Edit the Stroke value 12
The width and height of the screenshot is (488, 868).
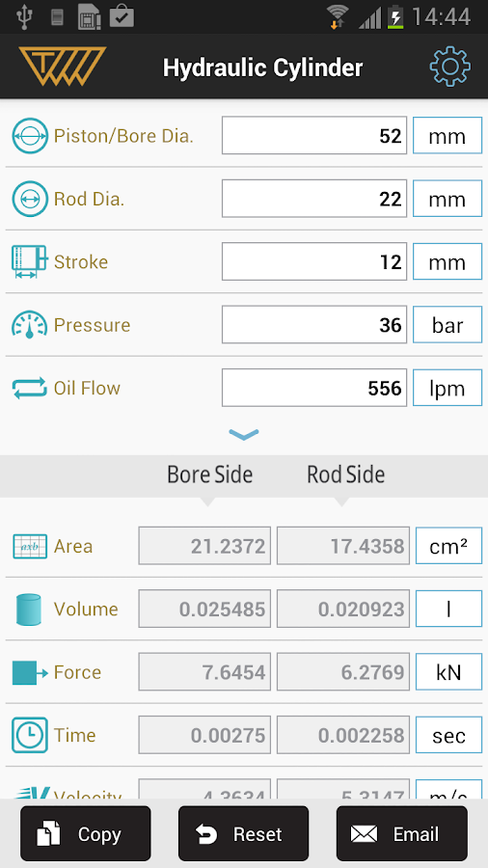click(x=314, y=261)
